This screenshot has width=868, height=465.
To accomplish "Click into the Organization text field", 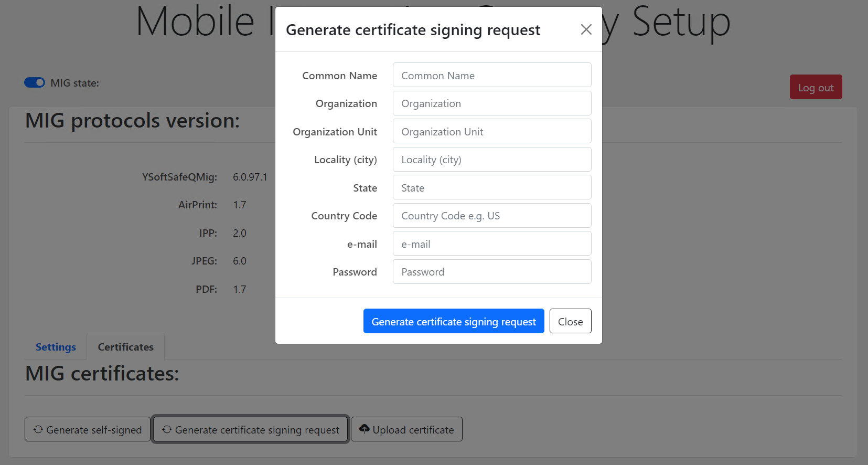I will pyautogui.click(x=491, y=103).
